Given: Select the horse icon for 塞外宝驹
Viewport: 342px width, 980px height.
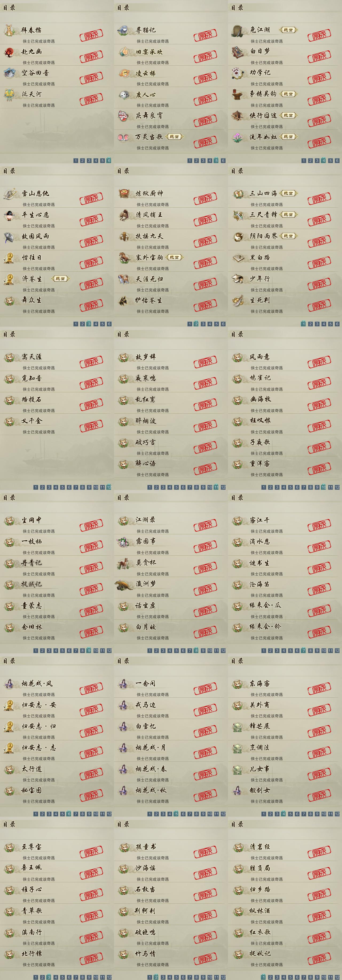Looking at the screenshot, I should (x=124, y=258).
